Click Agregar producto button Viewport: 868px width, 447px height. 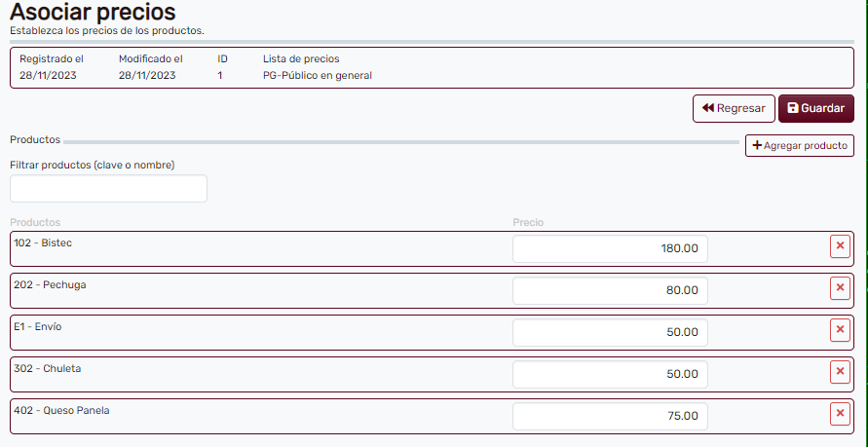[x=799, y=145]
